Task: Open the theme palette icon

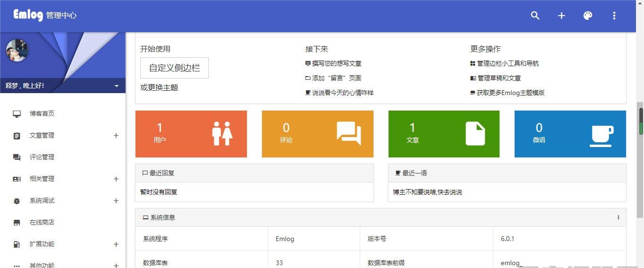Action: pos(588,16)
